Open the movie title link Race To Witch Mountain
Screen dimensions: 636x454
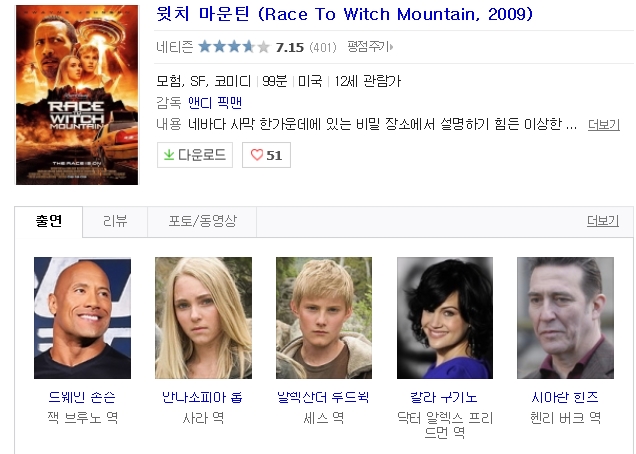344,14
